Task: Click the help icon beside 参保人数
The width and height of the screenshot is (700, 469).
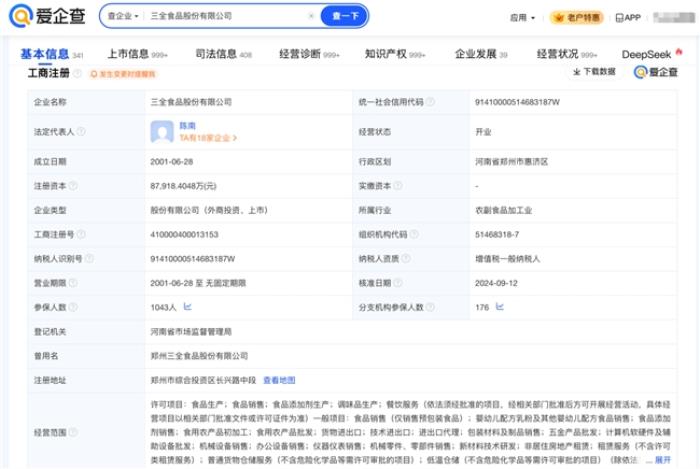Action: (x=73, y=307)
